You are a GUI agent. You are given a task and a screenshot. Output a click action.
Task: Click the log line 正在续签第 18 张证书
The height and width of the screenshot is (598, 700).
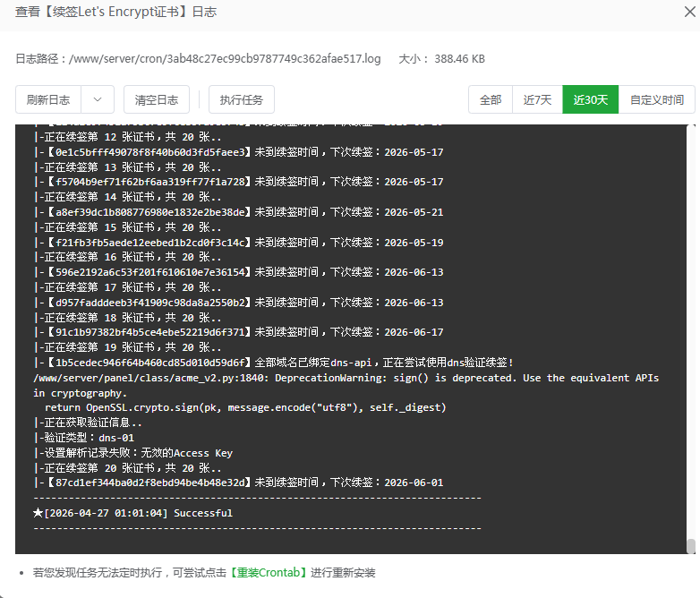(128, 318)
